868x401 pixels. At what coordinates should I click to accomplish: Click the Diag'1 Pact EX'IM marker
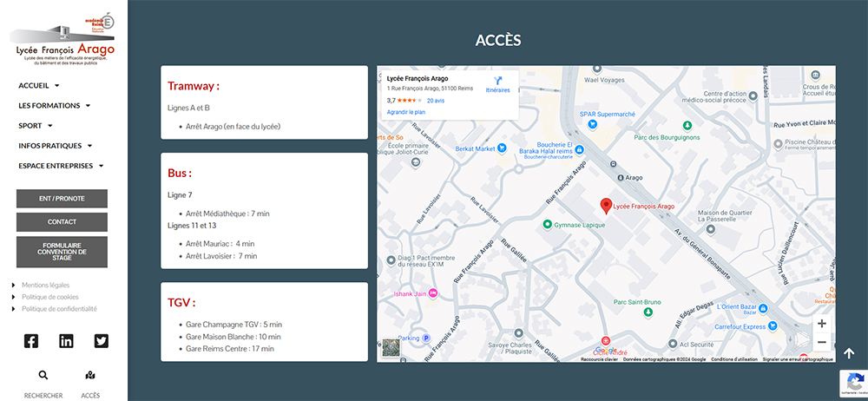(x=391, y=260)
